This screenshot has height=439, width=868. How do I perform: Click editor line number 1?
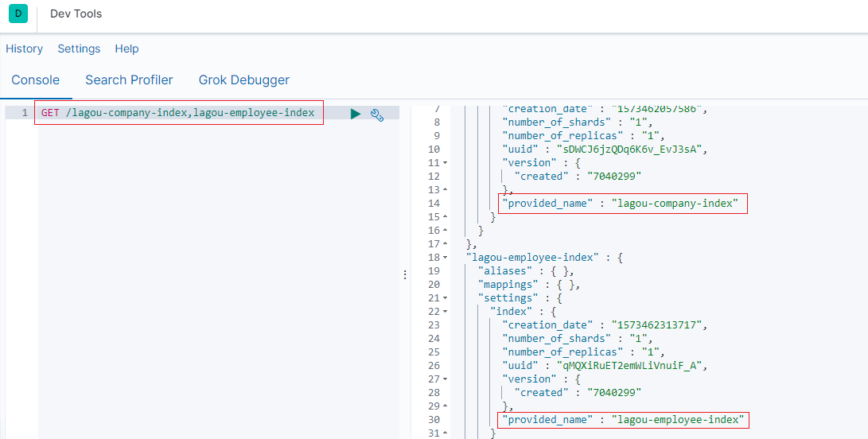tap(25, 113)
